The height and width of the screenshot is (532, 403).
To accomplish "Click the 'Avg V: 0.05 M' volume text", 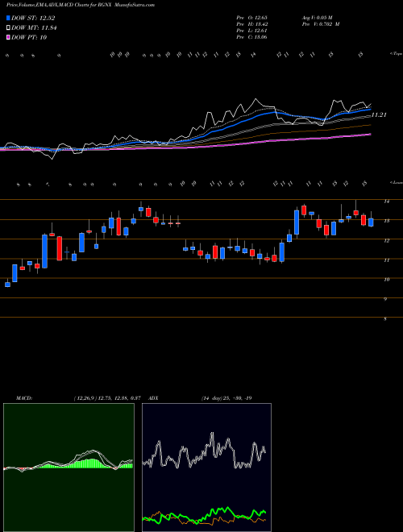I will 318,17.
